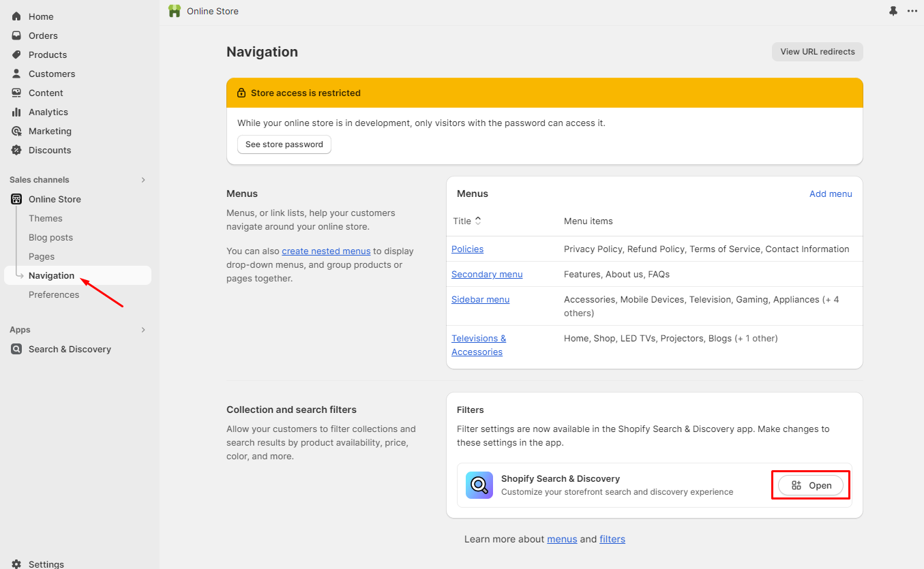924x569 pixels.
Task: Open Preferences in the sidebar
Action: pyautogui.click(x=54, y=294)
